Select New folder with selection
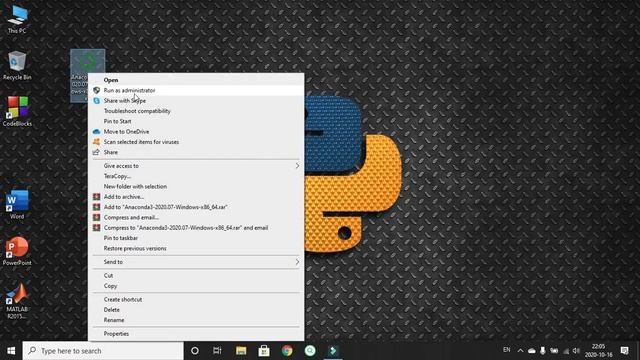This screenshot has height=360, width=640. tap(196, 186)
